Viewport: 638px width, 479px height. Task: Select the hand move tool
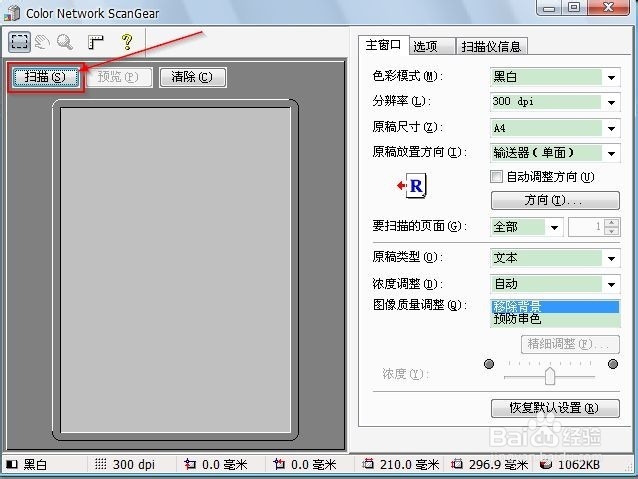pos(42,42)
